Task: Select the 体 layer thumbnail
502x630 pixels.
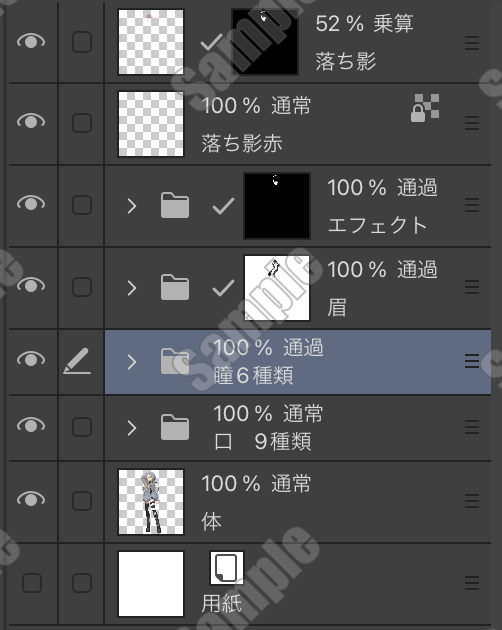Action: pos(151,502)
